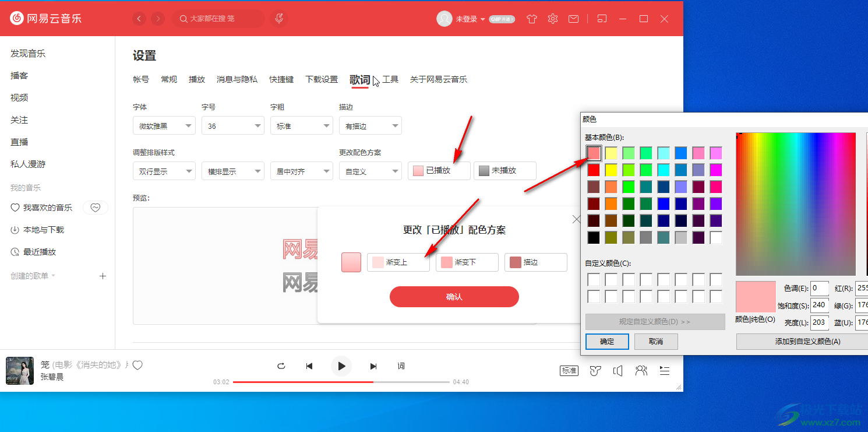Viewport: 868px width, 432px height.
Task: Open the sound effects icon
Action: (595, 371)
